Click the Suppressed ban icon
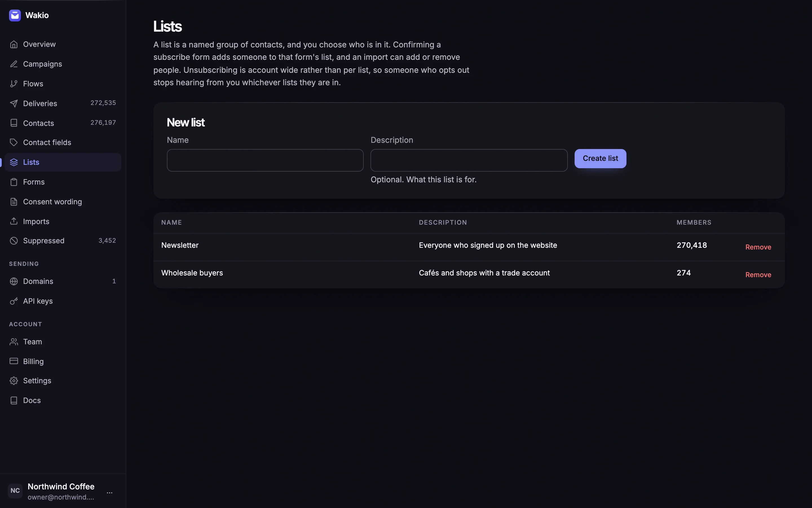The image size is (812, 508). tap(14, 240)
